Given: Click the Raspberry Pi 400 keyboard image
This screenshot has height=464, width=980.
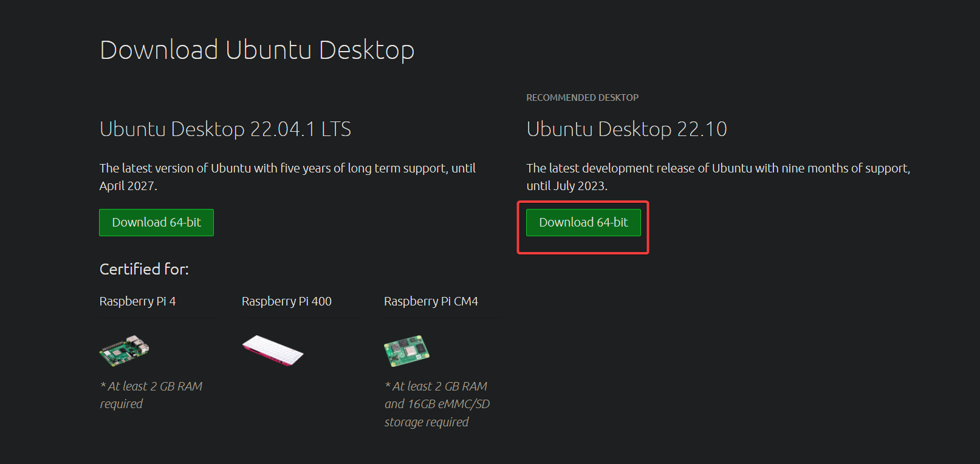Looking at the screenshot, I should pyautogui.click(x=273, y=350).
